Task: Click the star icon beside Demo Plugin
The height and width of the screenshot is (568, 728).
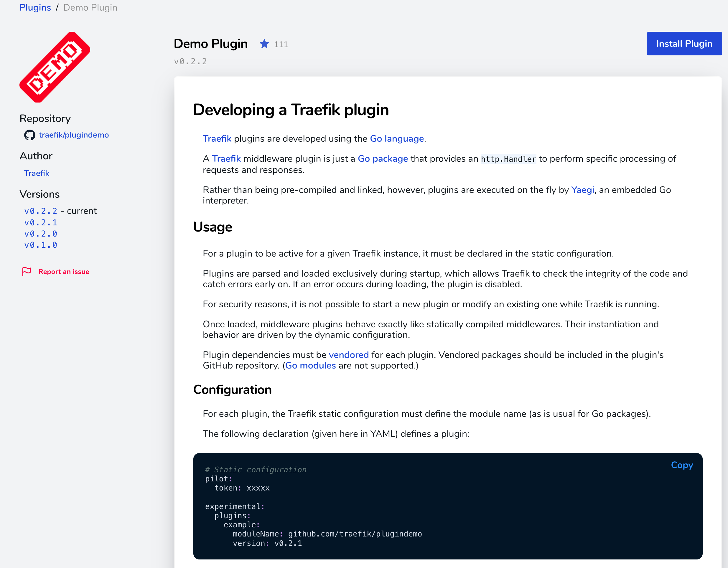Action: [264, 44]
